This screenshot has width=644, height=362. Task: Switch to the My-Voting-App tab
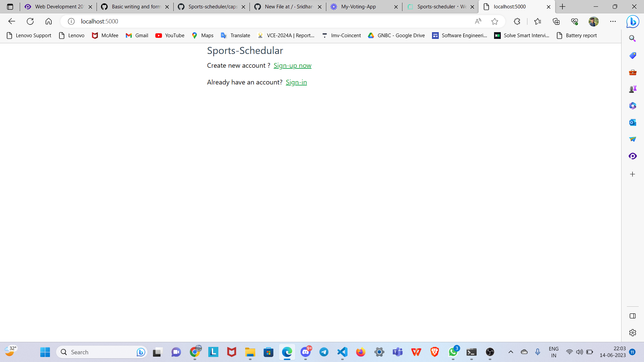click(359, 6)
